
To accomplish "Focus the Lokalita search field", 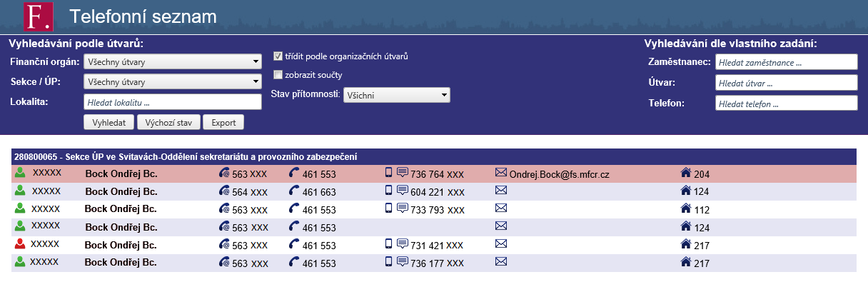I will 173,102.
